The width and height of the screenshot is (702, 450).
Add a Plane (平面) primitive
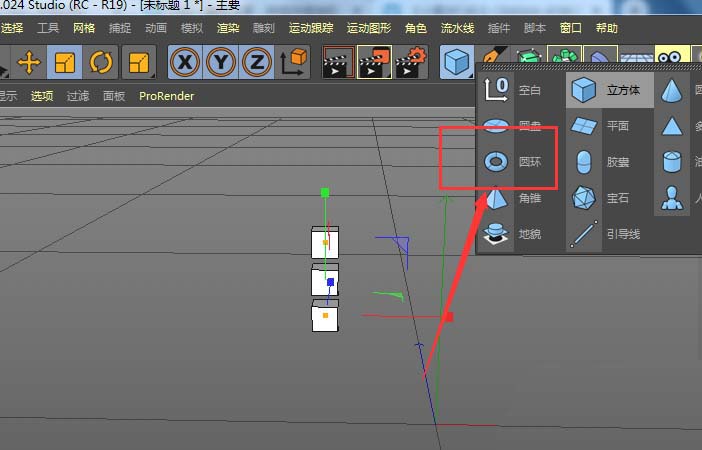coord(584,126)
